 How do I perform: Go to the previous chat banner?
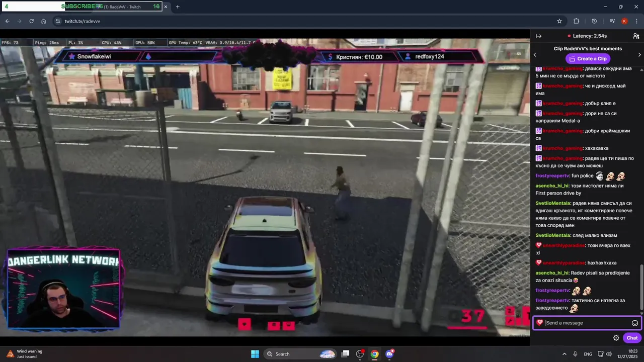pos(535,54)
